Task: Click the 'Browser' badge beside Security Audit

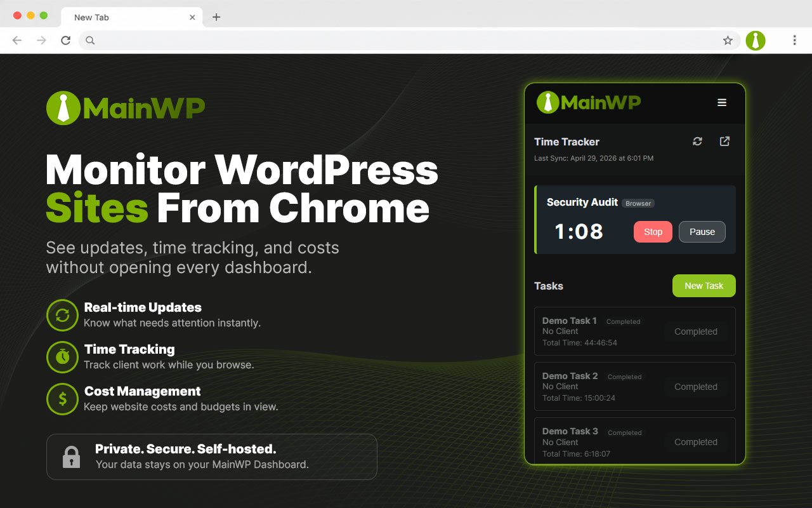Action: click(x=638, y=203)
